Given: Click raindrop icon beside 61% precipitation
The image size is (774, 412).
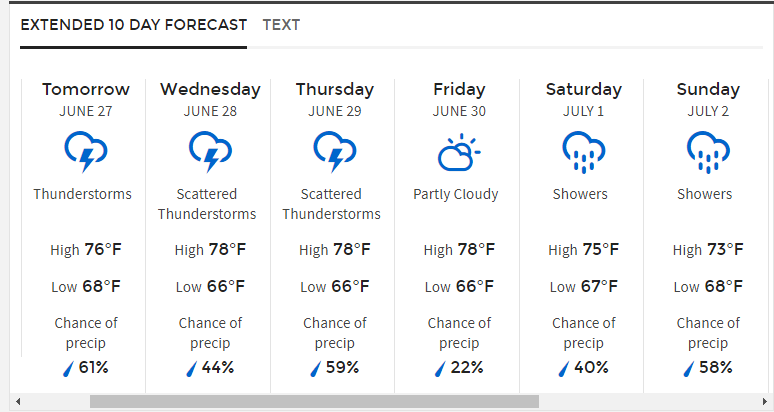Looking at the screenshot, I should (68, 369).
